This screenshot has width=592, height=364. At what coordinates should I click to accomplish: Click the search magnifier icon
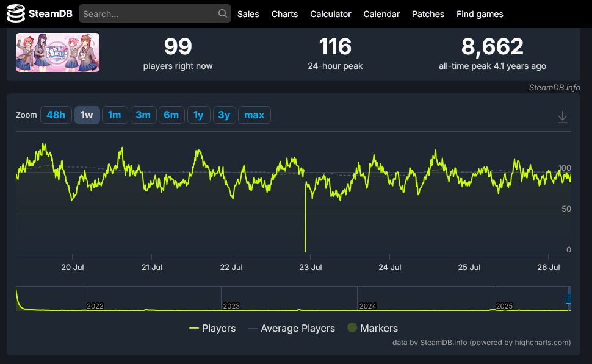[x=223, y=13]
